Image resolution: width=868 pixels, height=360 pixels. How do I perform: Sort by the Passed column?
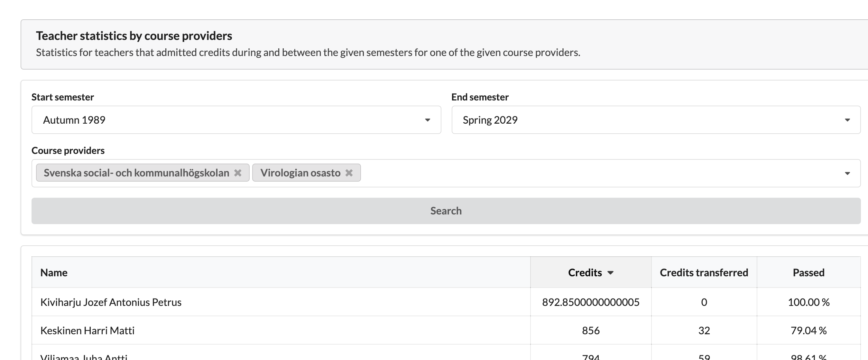[x=808, y=272]
